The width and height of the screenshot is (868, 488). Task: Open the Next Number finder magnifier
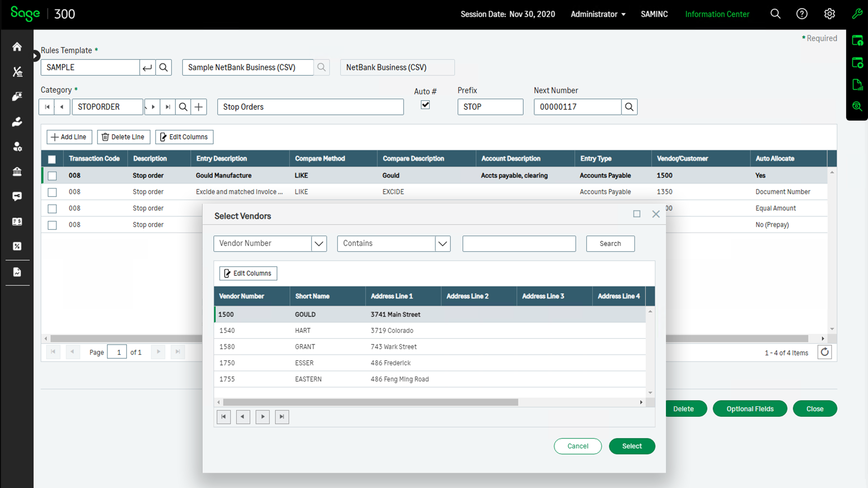point(629,107)
